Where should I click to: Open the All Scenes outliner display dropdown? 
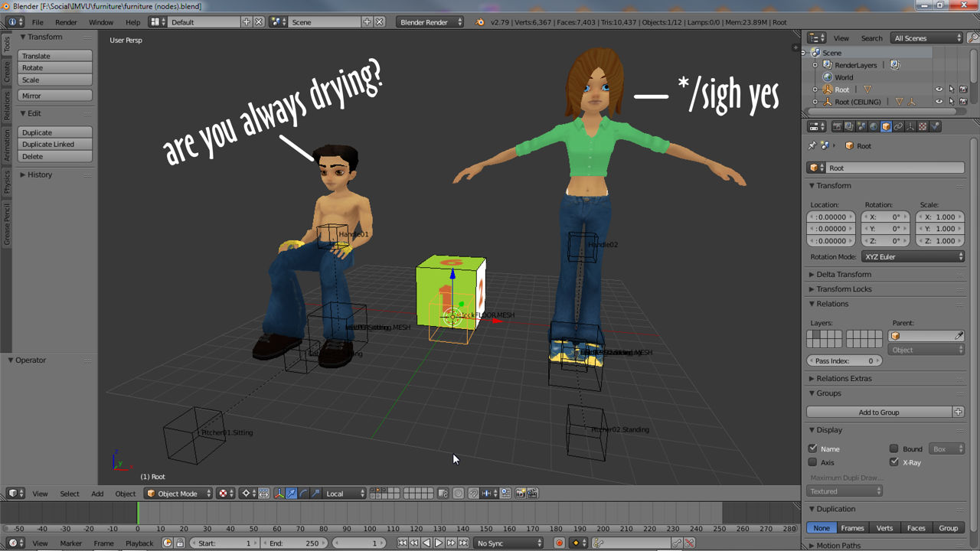point(927,37)
